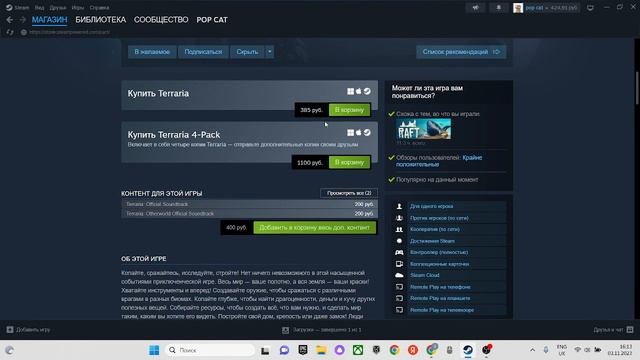The image size is (640, 360).
Task: Open Список рекомендаций queue button
Action: [461, 52]
